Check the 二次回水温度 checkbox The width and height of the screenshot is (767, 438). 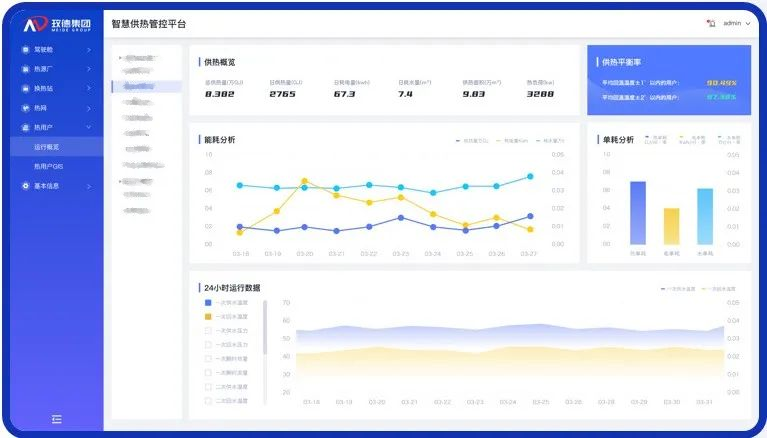coord(208,401)
